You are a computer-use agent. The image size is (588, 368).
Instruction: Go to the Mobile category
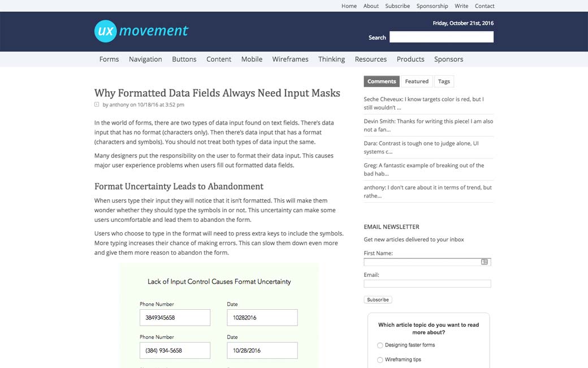pyautogui.click(x=252, y=59)
